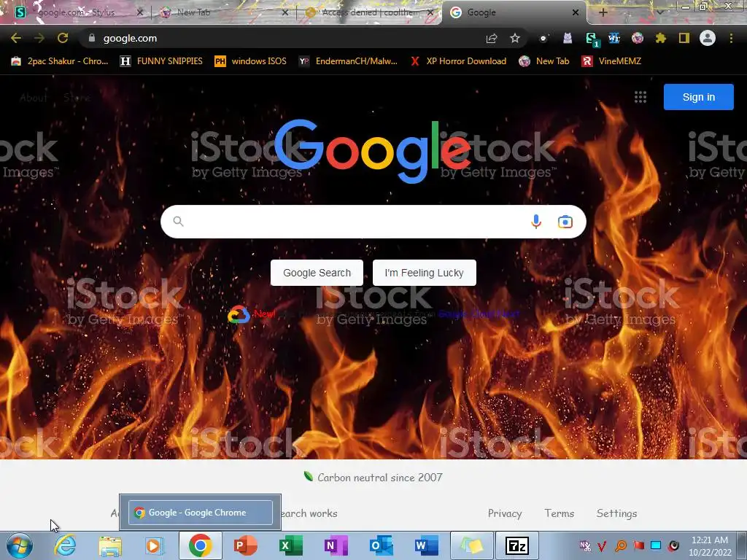Open the Extensions puzzle piece menu
This screenshot has width=747, height=560.
tap(661, 38)
